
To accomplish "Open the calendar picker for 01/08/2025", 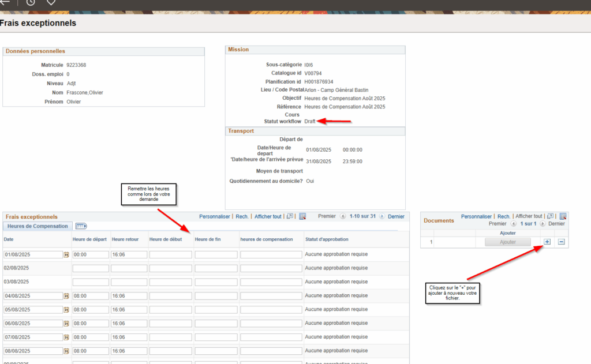I will [66, 254].
